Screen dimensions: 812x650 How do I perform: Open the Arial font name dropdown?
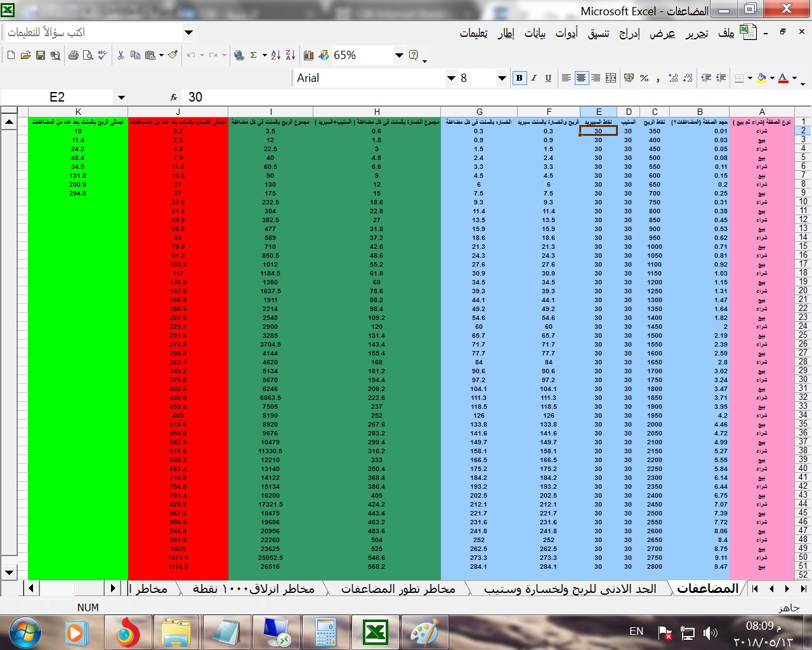coord(451,78)
